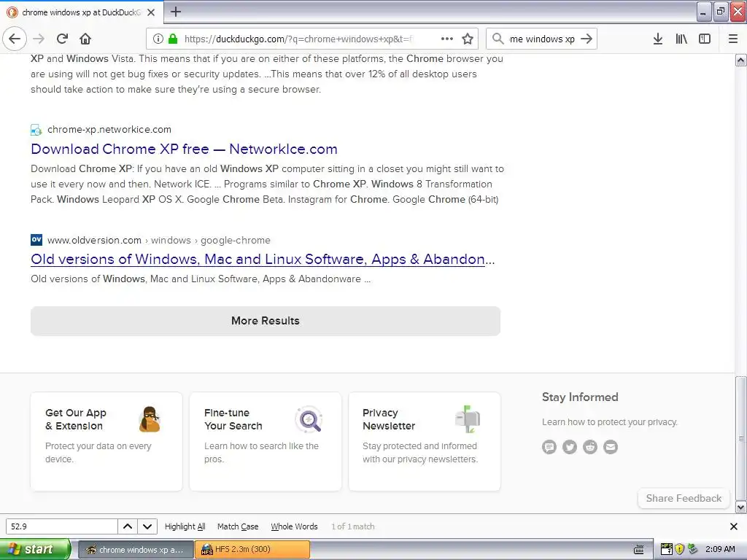Submit search with the arrow in search bar
The image size is (747, 560).
(587, 39)
